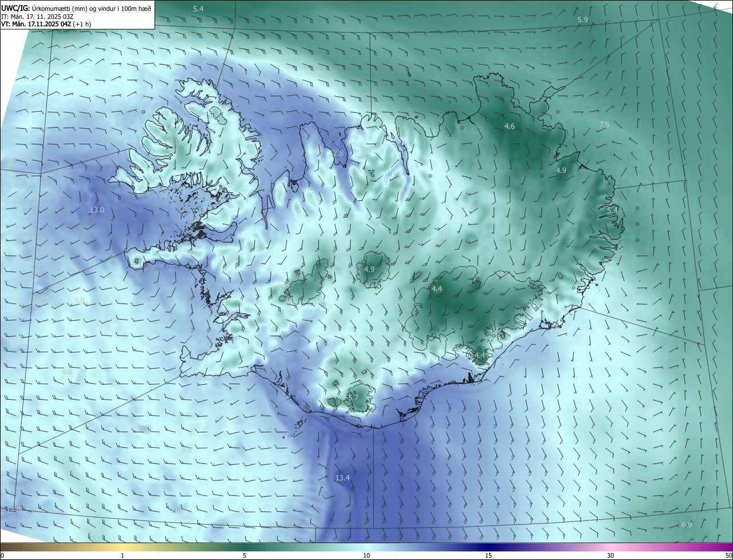Click the 9.6 value label
Viewport: 733px width, 560px height.
click(x=67, y=372)
